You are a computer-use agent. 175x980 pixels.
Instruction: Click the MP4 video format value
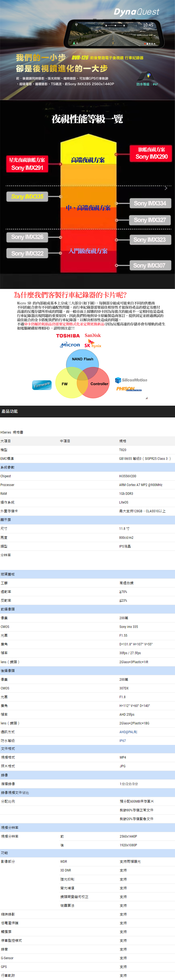122,757
